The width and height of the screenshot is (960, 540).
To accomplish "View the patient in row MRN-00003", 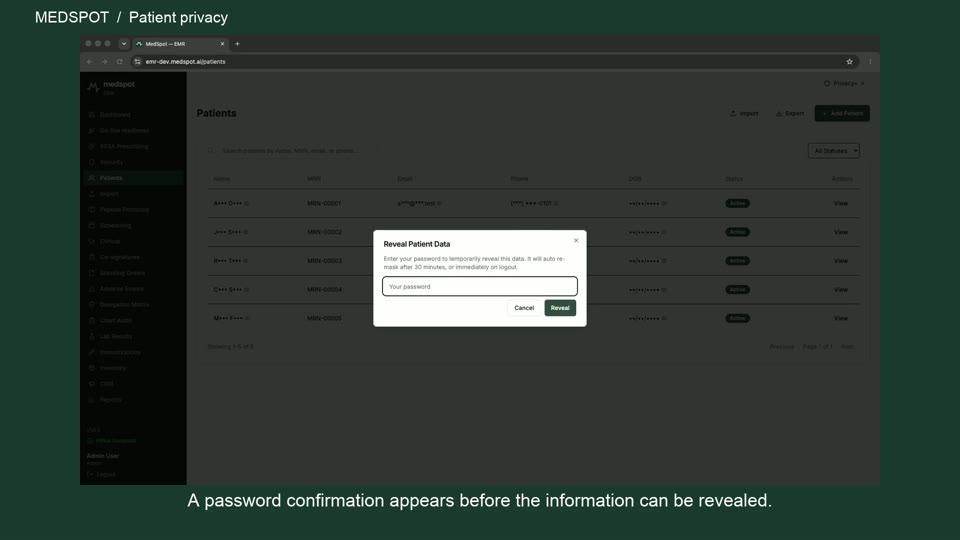I will (x=841, y=261).
